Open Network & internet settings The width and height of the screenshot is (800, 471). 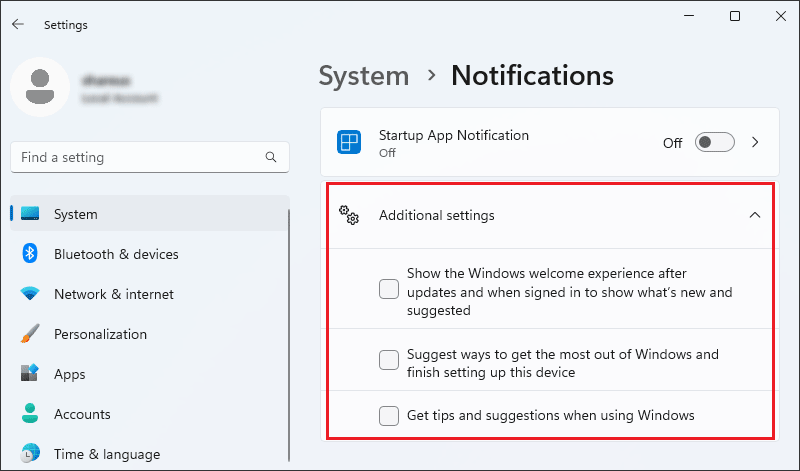coord(149,293)
